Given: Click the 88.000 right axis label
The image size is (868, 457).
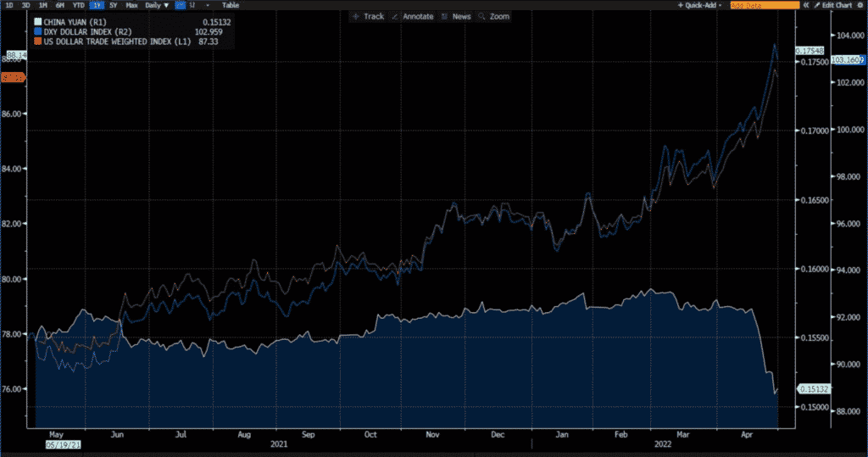Looking at the screenshot, I should click(850, 411).
